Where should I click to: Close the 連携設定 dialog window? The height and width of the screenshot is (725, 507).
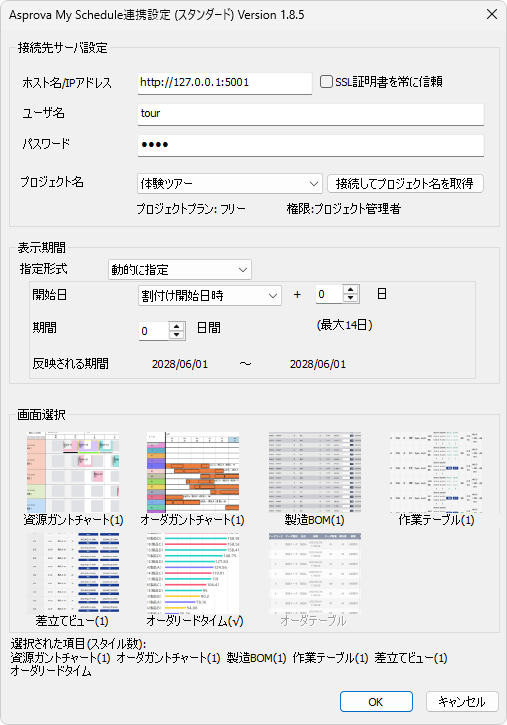click(492, 14)
